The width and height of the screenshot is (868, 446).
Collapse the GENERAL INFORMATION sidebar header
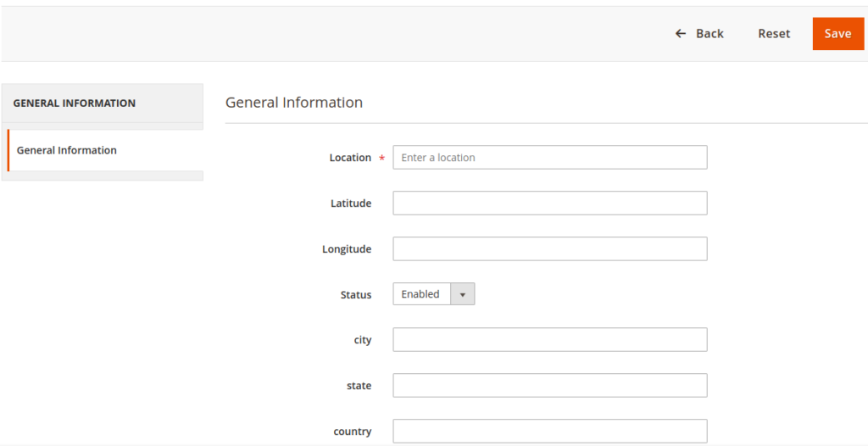103,103
